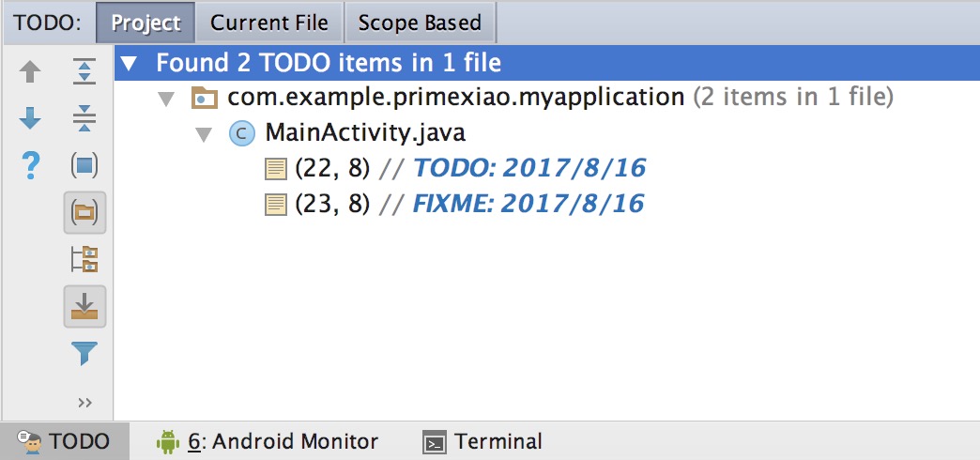Click the Previous TODO up arrow
The image size is (980, 460).
point(30,72)
